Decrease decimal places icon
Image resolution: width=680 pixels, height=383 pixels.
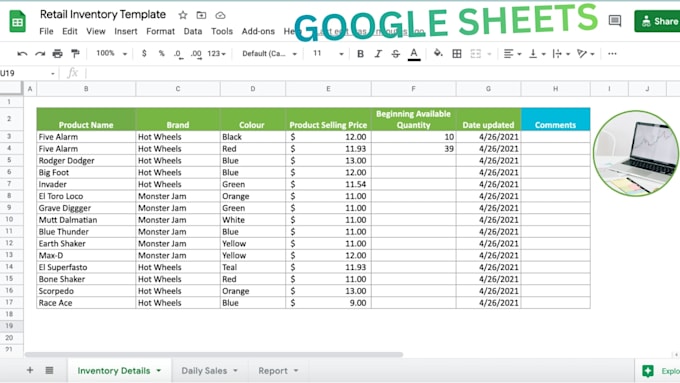(x=178, y=54)
